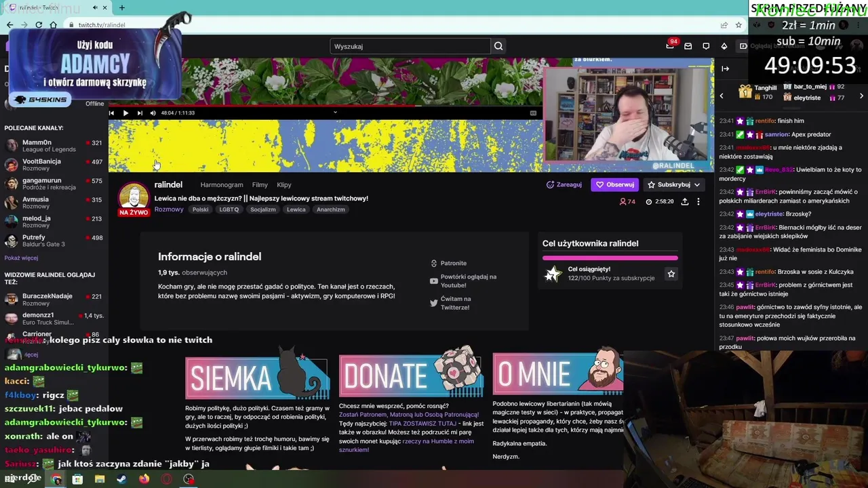Open the gangamurun recommended channel
868x488 pixels.
pyautogui.click(x=54, y=184)
